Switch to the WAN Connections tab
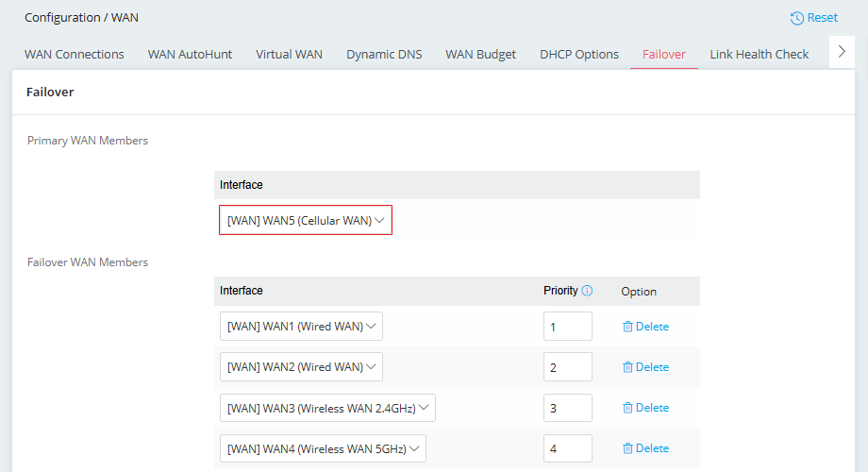This screenshot has width=868, height=472. 75,55
